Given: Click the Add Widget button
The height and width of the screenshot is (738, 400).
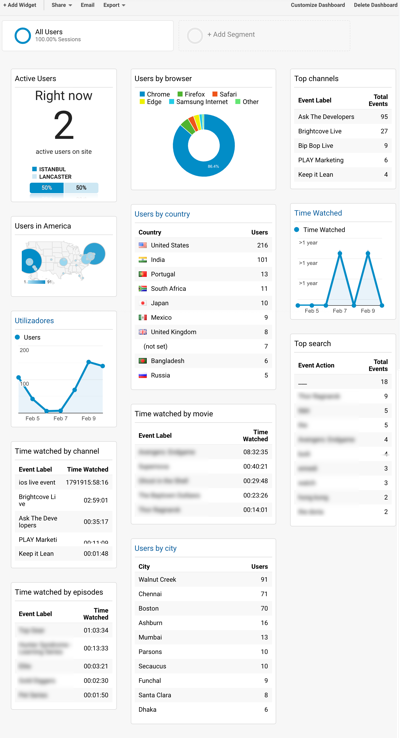Looking at the screenshot, I should (x=19, y=5).
